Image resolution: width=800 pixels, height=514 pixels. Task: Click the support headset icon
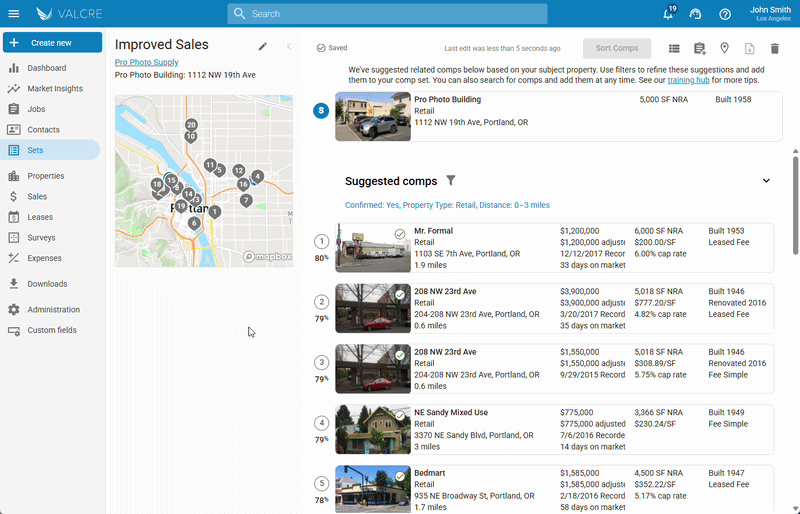coord(696,14)
